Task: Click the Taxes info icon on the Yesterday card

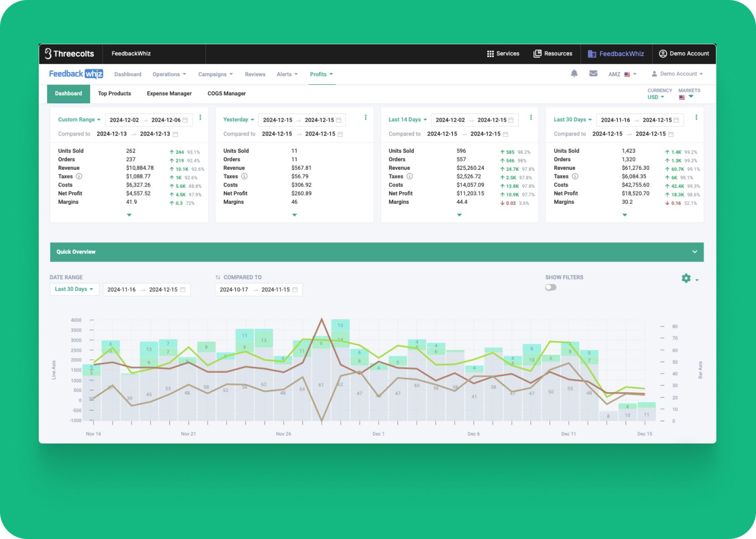Action: coord(245,177)
